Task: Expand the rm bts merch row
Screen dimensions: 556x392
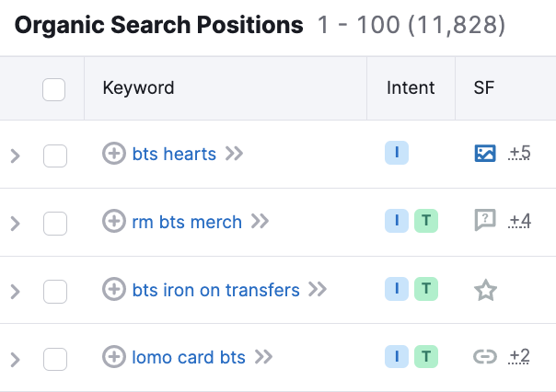Action: [15, 223]
